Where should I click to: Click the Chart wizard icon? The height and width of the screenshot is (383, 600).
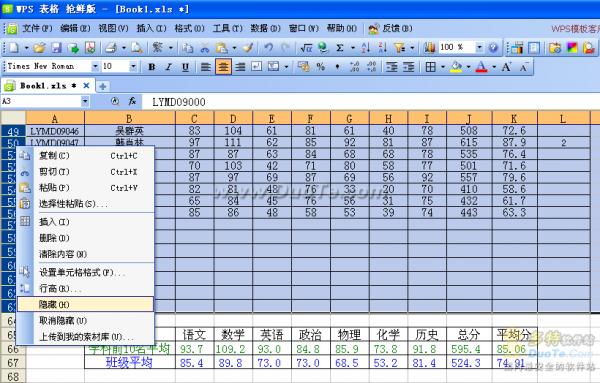(429, 47)
